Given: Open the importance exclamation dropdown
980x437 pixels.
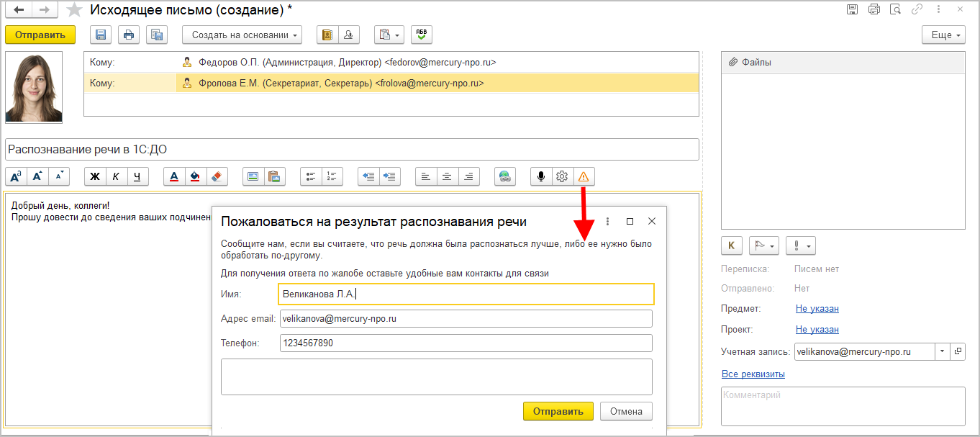Looking at the screenshot, I should click(x=800, y=245).
